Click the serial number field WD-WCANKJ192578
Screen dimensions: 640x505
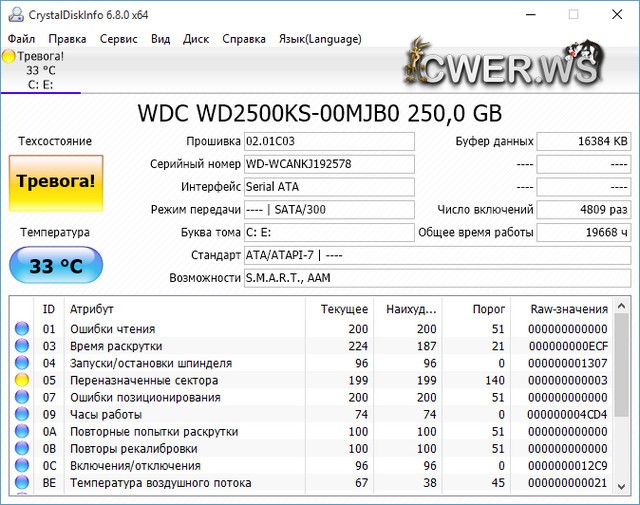tap(328, 164)
